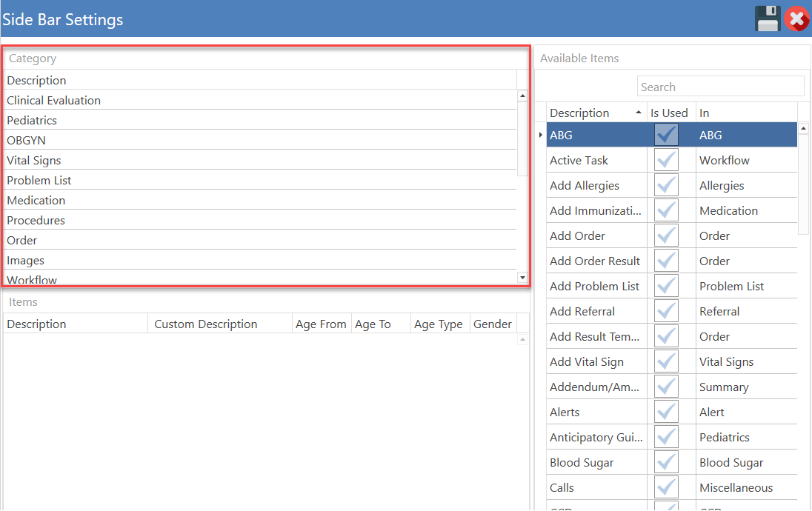
Task: Click the In column header
Action: [x=746, y=113]
